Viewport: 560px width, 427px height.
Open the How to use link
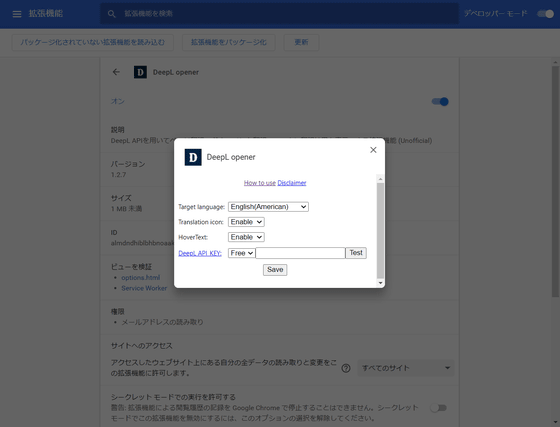(x=260, y=183)
